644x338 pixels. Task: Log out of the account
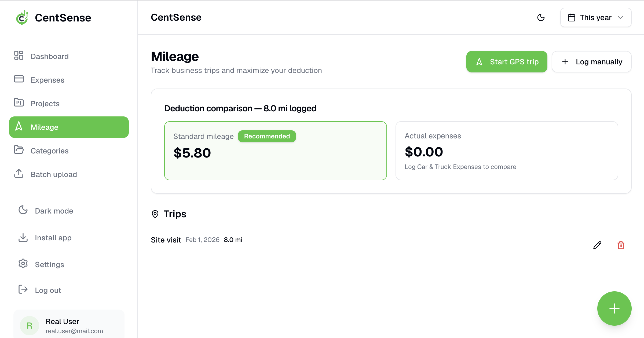coord(48,290)
